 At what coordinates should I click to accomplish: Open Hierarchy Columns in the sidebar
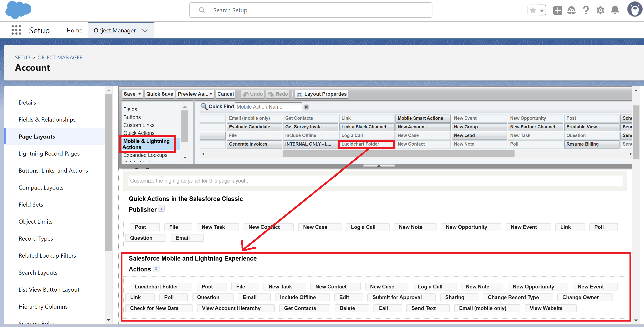pyautogui.click(x=43, y=307)
